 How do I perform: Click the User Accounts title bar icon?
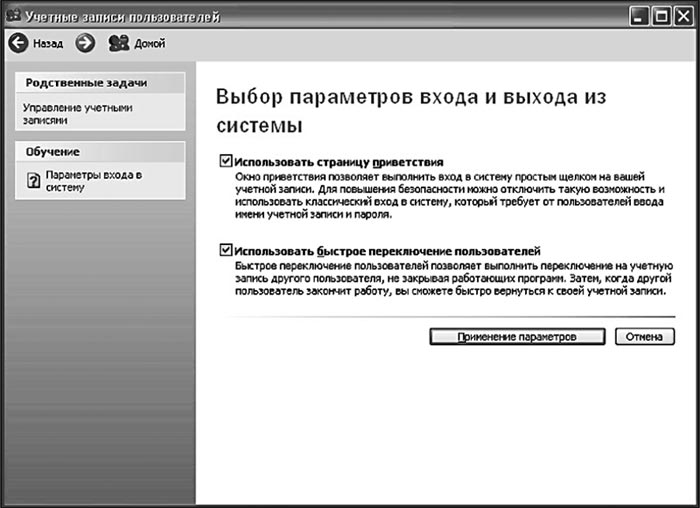coord(13,16)
